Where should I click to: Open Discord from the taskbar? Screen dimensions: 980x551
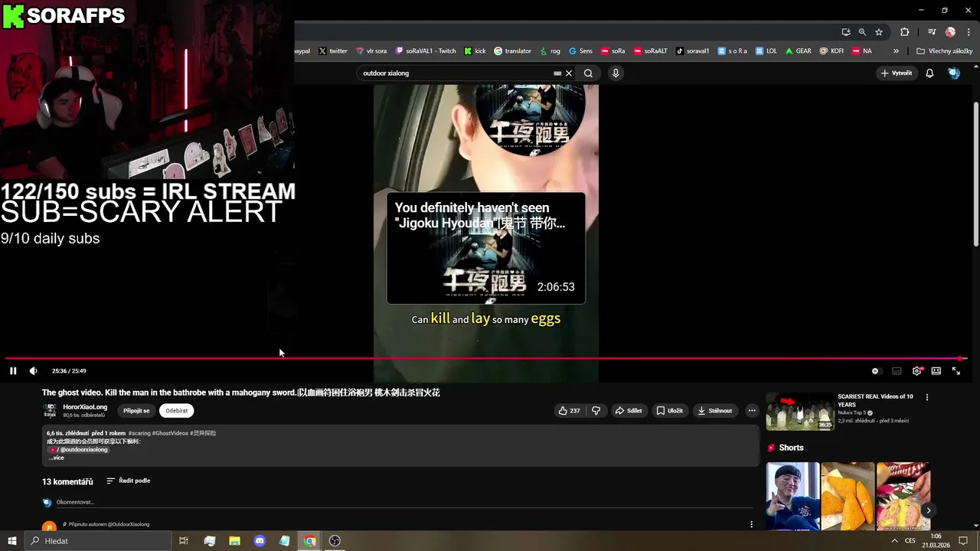tap(260, 541)
